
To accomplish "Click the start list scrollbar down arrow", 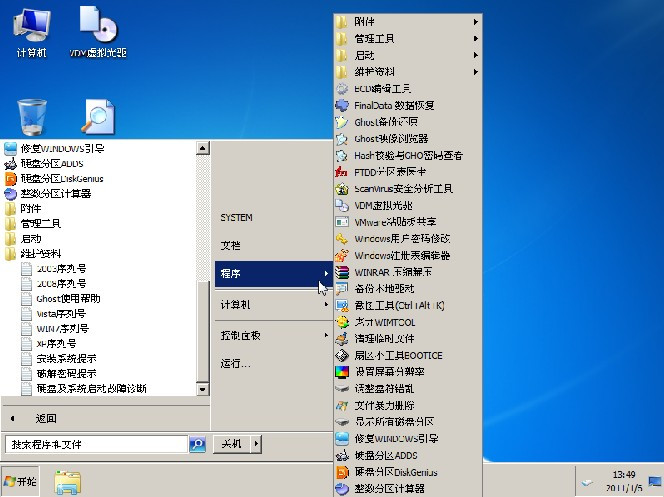I will [x=203, y=389].
